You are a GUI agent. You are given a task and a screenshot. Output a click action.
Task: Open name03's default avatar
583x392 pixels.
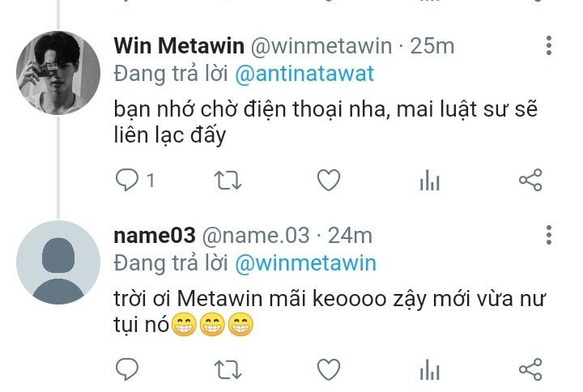58,262
